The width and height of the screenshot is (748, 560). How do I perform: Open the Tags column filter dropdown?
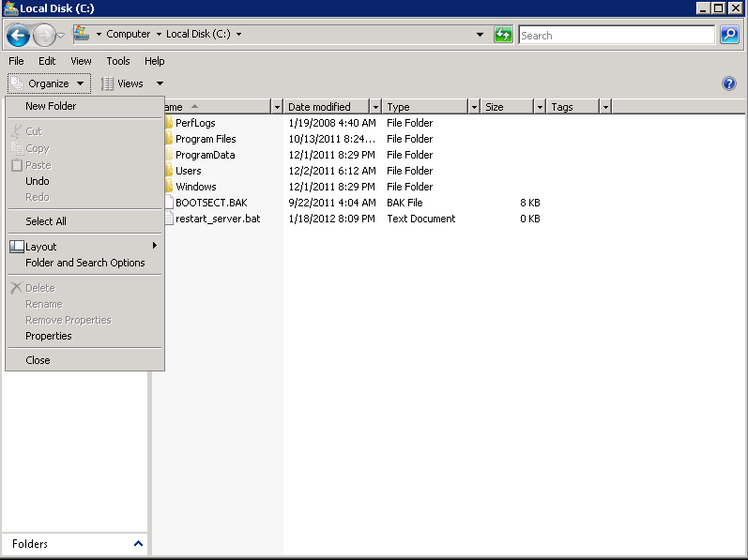click(x=605, y=107)
